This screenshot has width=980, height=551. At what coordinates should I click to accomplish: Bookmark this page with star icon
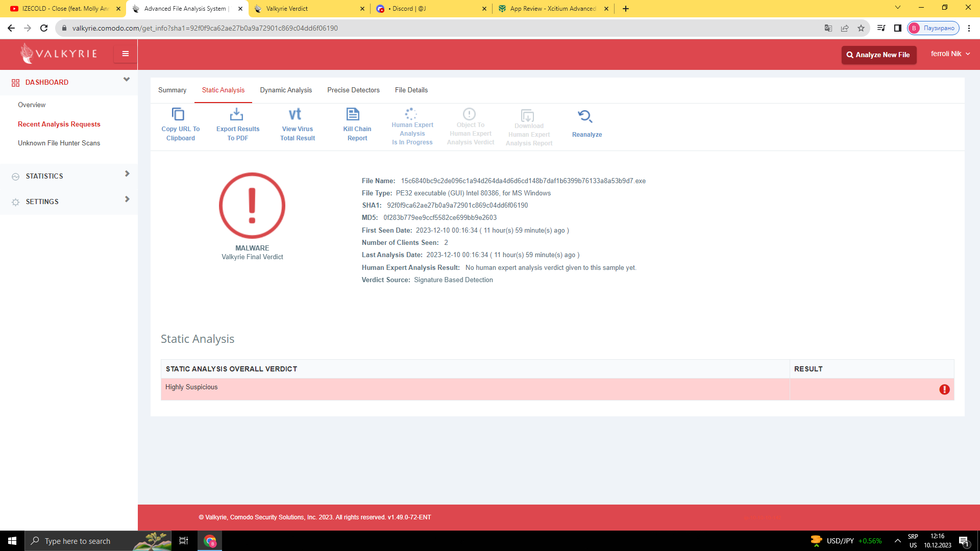pos(861,28)
